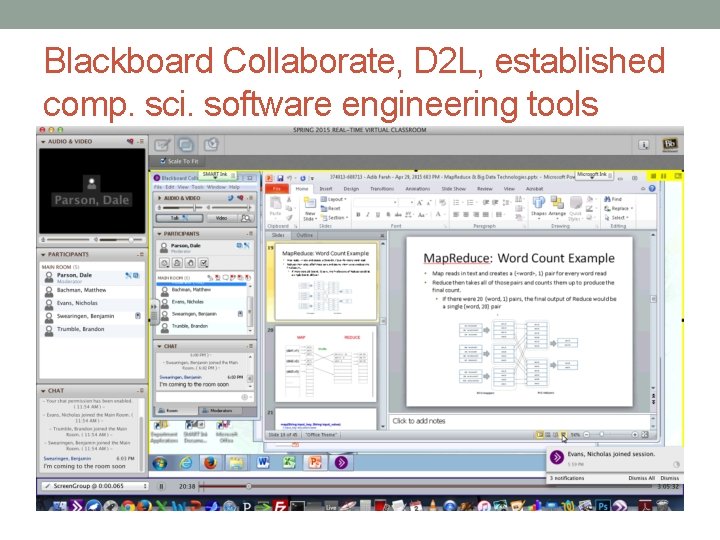Screen dimensions: 720x540
Task: Click the Blackboard Bb logo icon
Action: [x=669, y=145]
